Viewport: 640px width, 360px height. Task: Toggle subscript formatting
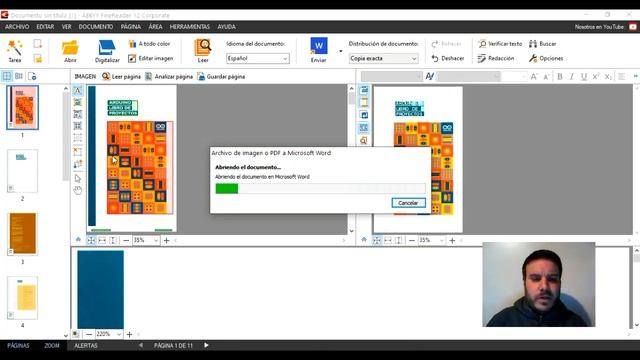pyautogui.click(x=608, y=76)
